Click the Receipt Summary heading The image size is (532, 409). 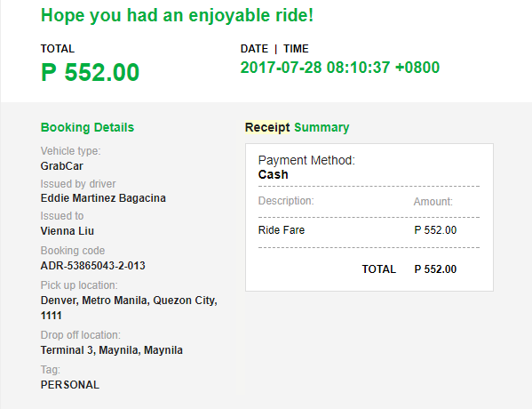[297, 127]
